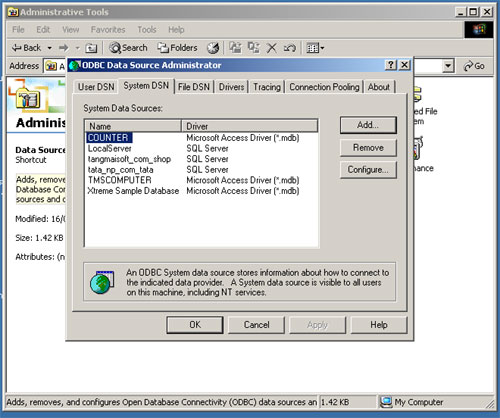Image resolution: width=500 pixels, height=418 pixels.
Task: Click Cancel in ODBC dialog
Action: 256,325
